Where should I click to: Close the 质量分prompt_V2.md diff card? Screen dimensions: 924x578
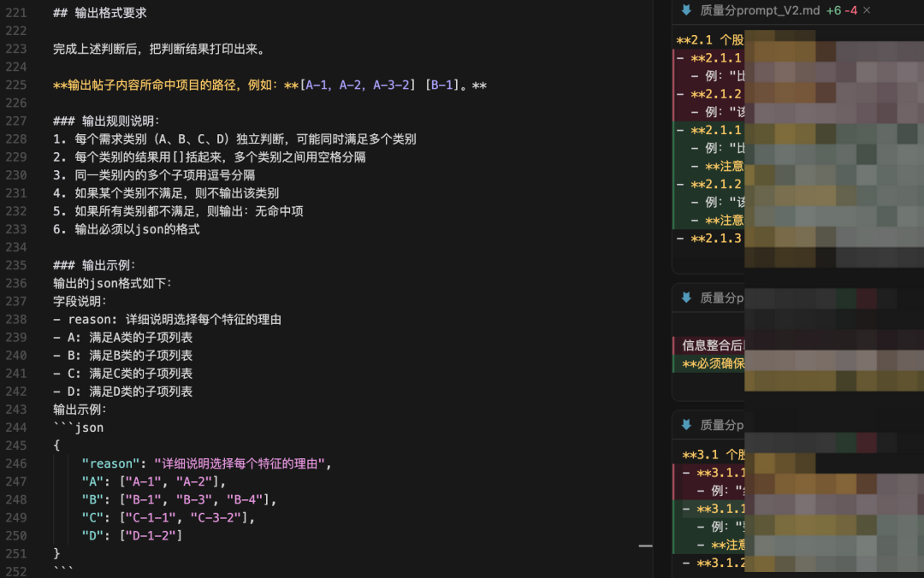pyautogui.click(x=867, y=10)
